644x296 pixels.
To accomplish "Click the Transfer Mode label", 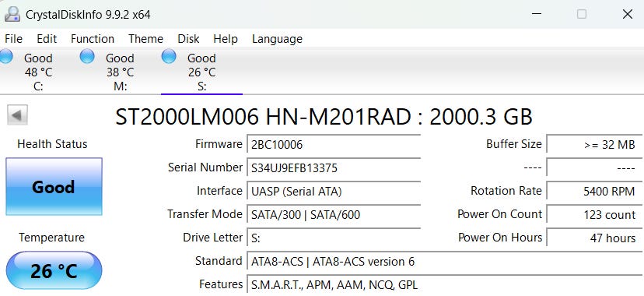I will pos(205,215).
